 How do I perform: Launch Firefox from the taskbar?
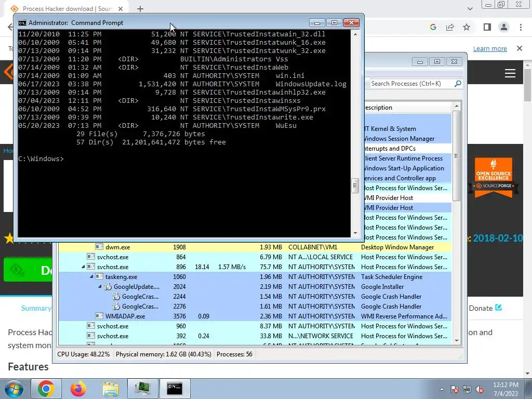pyautogui.click(x=78, y=389)
